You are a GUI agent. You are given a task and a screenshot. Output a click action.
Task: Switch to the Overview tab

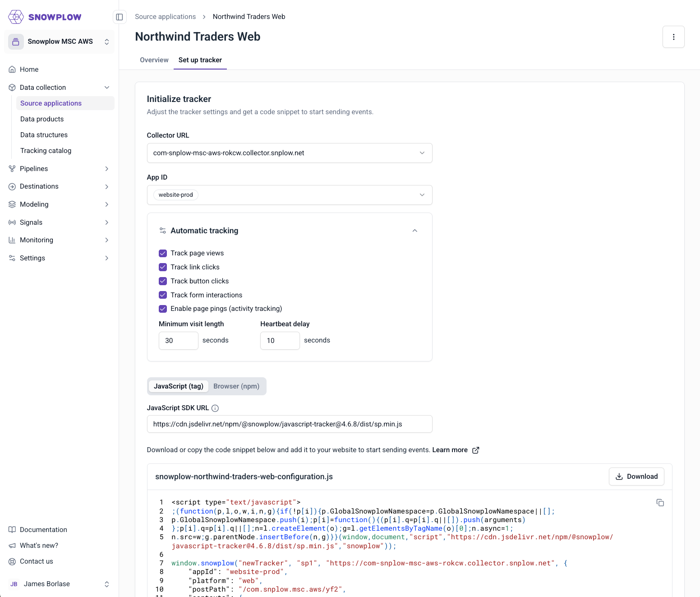coord(154,60)
